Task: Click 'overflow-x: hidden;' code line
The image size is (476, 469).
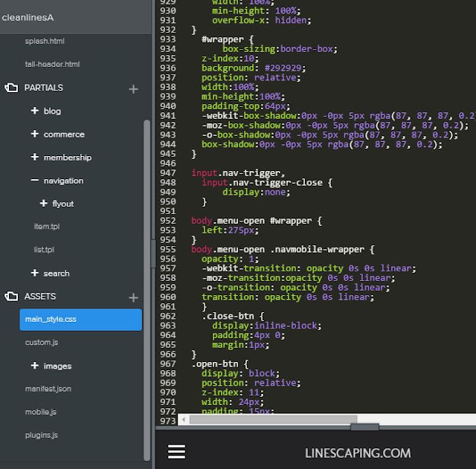Action: (261, 20)
